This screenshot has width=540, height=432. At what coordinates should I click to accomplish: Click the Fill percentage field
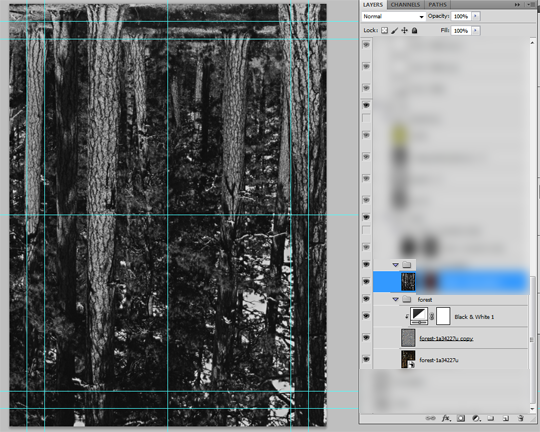click(461, 31)
